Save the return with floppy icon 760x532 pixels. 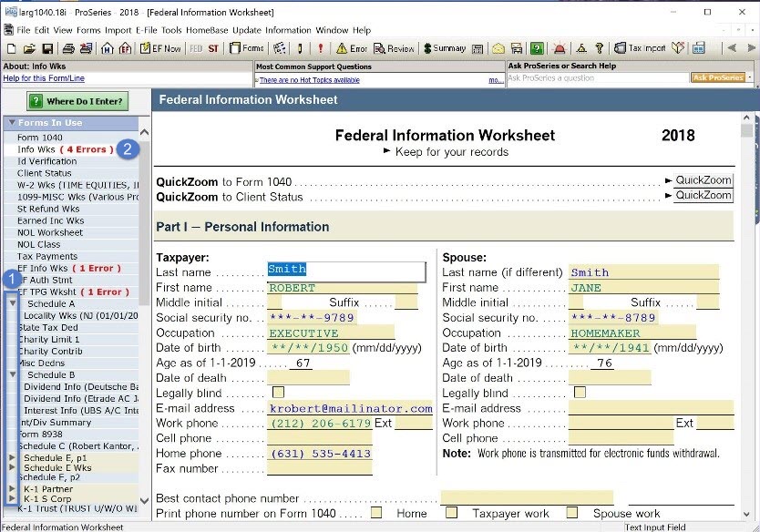47,48
